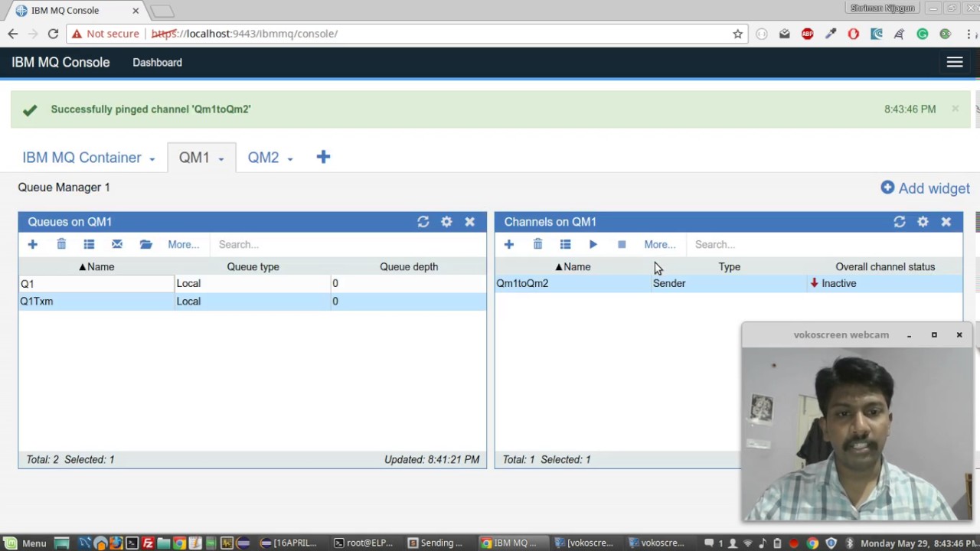Open the system Menu on taskbar
Viewport: 980px width, 551px height.
coord(24,543)
